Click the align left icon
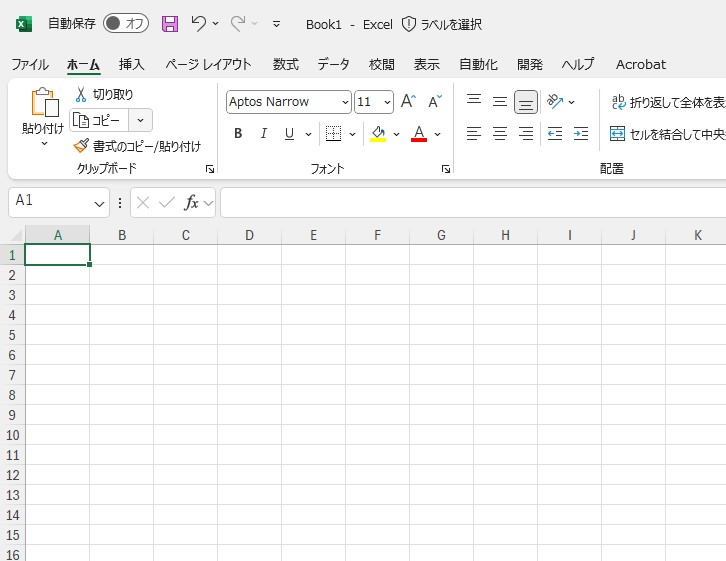Image resolution: width=726 pixels, height=561 pixels. pyautogui.click(x=474, y=134)
